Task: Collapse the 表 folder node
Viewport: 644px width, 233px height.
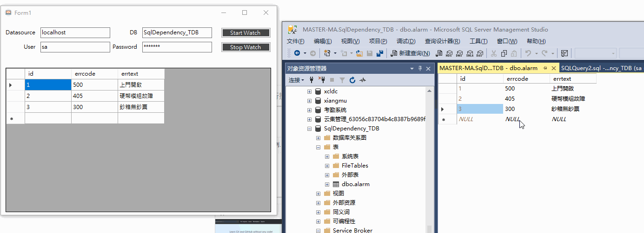Action: [319, 147]
